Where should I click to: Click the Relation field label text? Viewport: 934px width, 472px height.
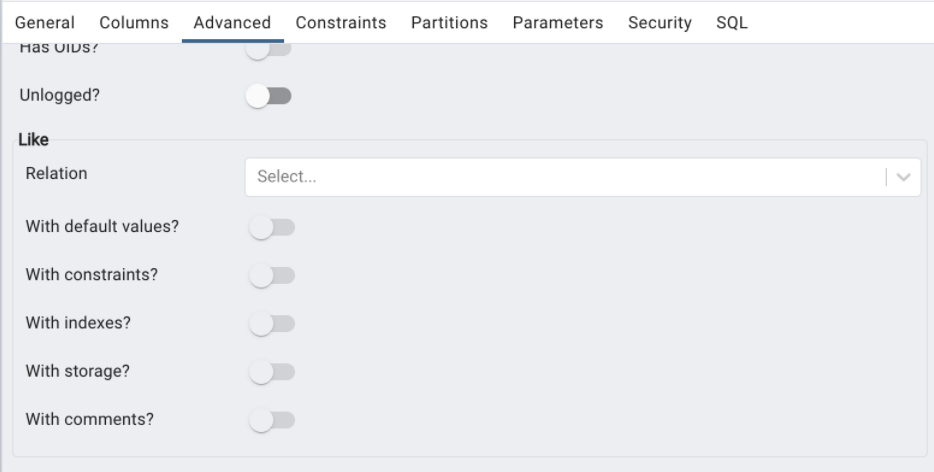(x=56, y=173)
